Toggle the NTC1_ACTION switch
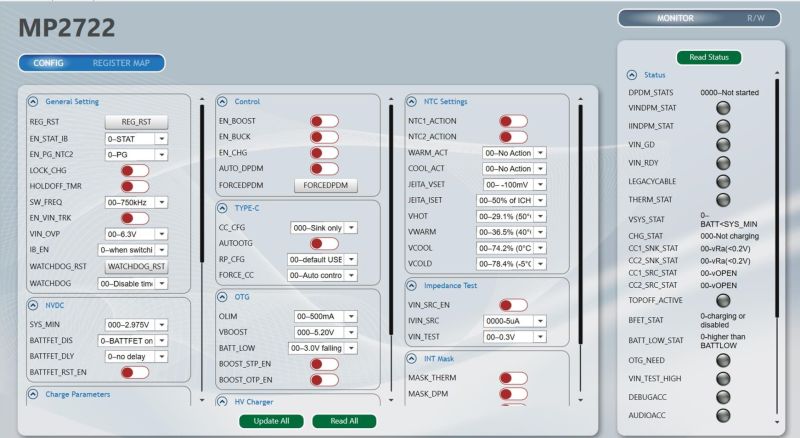The image size is (800, 438). [x=513, y=121]
